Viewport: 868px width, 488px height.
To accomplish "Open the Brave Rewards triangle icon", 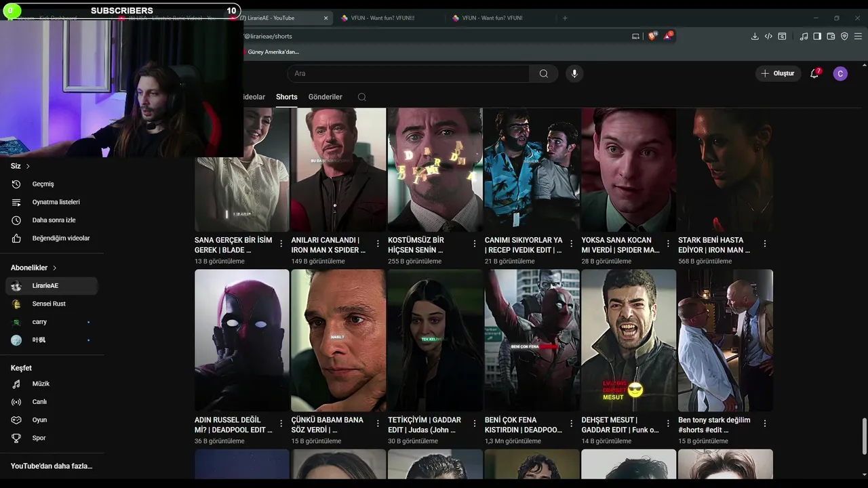I will point(668,36).
